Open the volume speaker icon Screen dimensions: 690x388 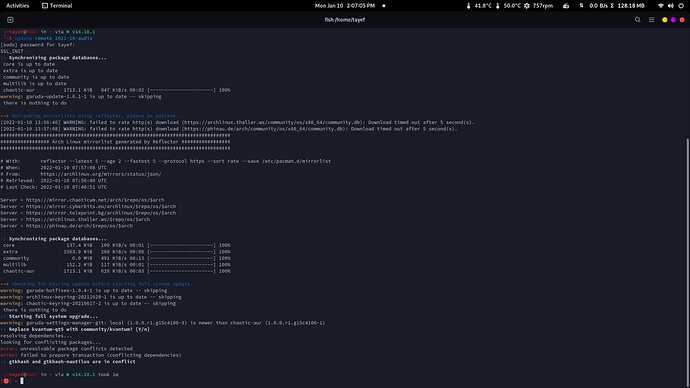click(x=670, y=6)
